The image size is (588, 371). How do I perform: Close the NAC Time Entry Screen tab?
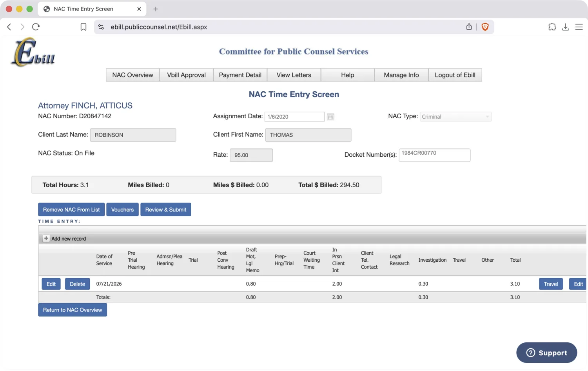click(139, 9)
